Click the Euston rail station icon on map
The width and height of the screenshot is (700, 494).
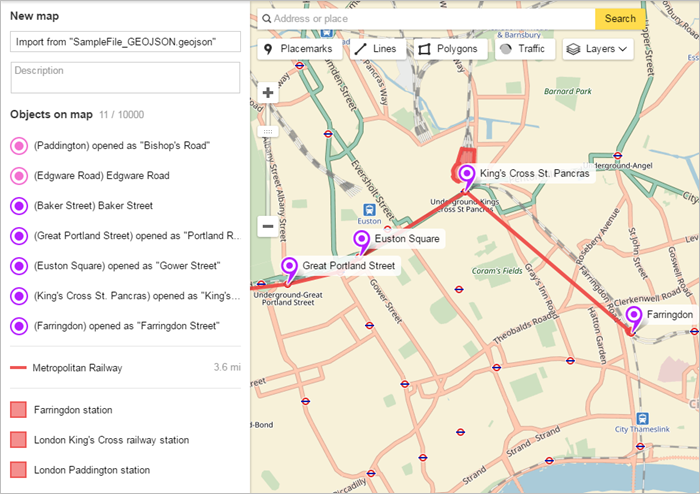click(x=369, y=211)
